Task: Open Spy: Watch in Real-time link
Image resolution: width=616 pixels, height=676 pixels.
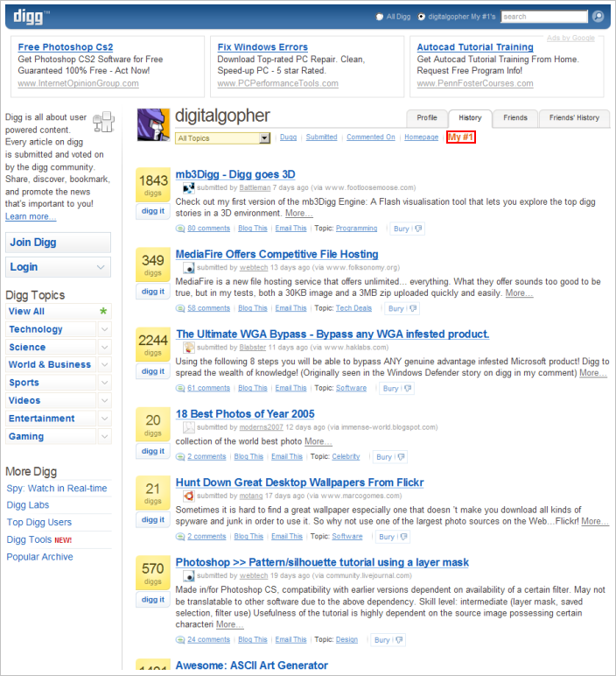Action: point(57,489)
